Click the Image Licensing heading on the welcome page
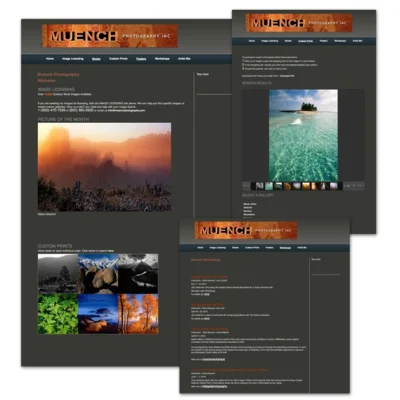 coord(56,89)
